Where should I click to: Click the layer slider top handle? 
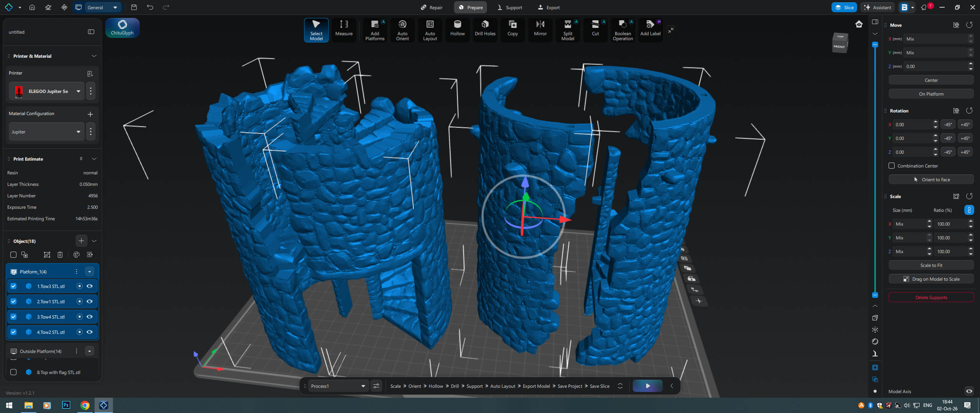pos(875,44)
